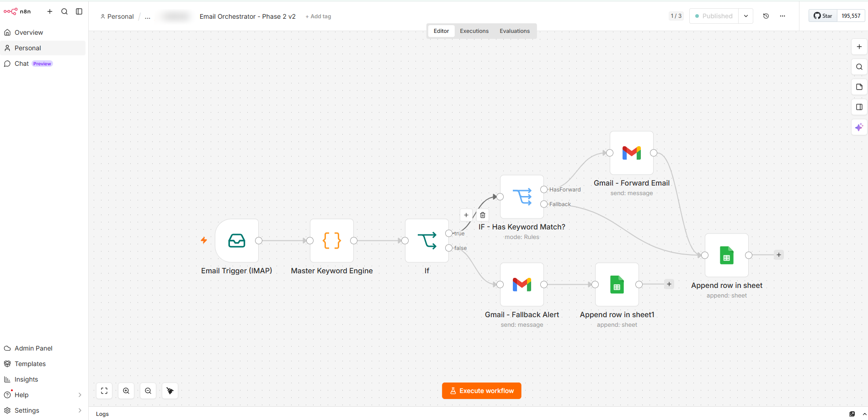
Task: Click the HasForward output connector
Action: coord(544,189)
